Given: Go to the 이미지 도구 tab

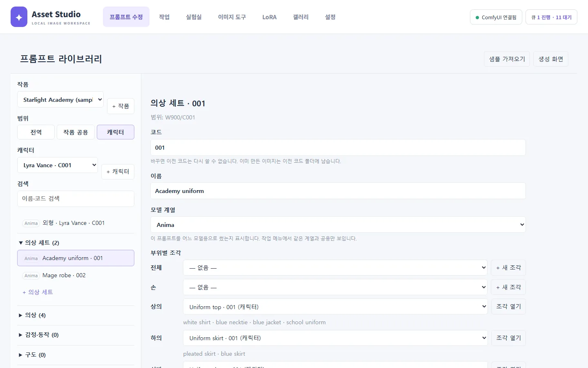Looking at the screenshot, I should (232, 17).
